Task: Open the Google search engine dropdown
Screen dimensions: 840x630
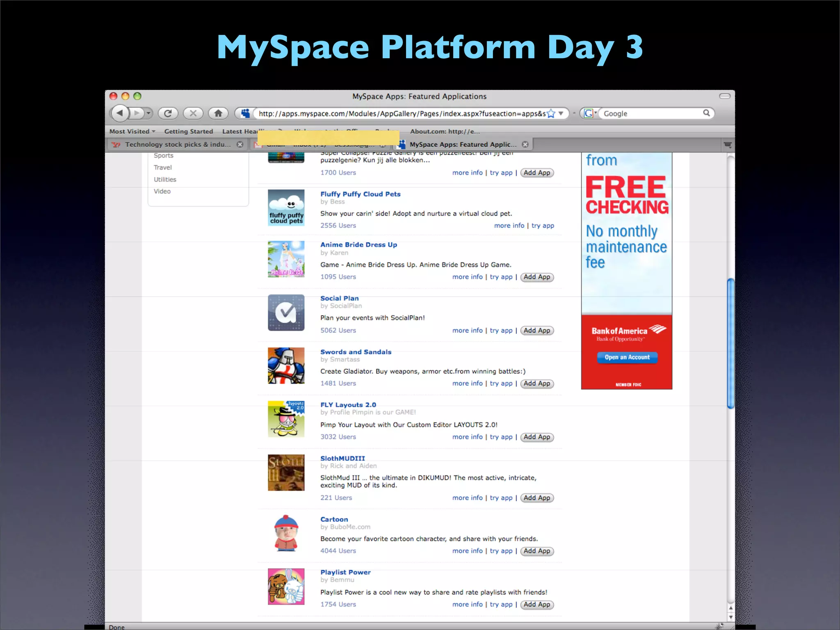Action: coord(590,113)
